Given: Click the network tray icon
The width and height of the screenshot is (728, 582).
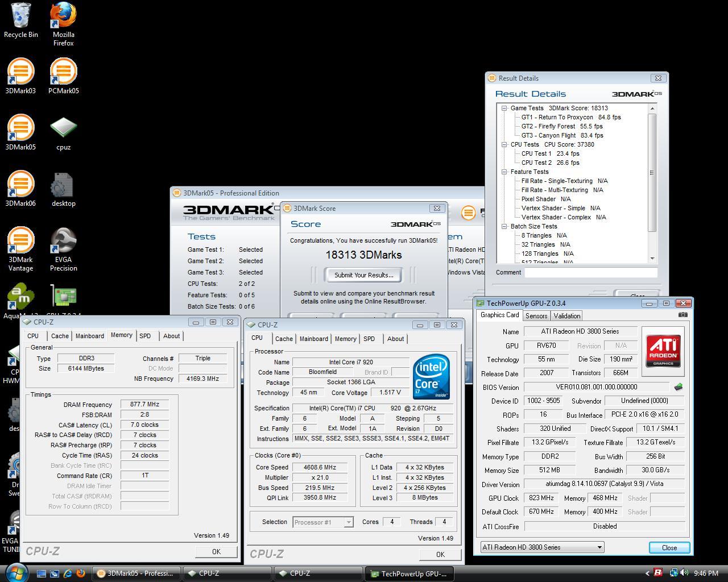Looking at the screenshot, I should tap(673, 573).
